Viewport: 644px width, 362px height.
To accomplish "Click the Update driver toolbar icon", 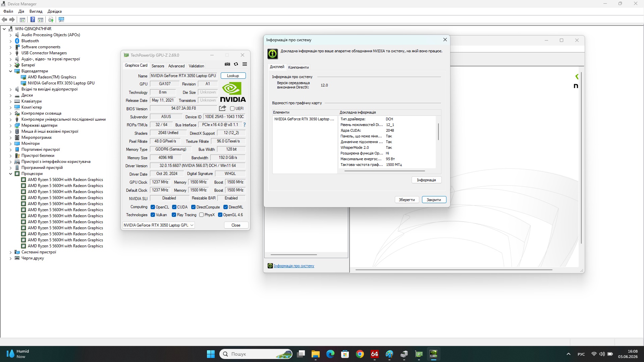I will [x=51, y=20].
